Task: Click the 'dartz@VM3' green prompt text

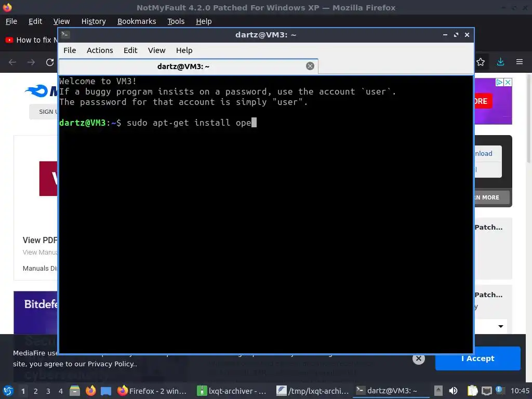Action: 83,123
